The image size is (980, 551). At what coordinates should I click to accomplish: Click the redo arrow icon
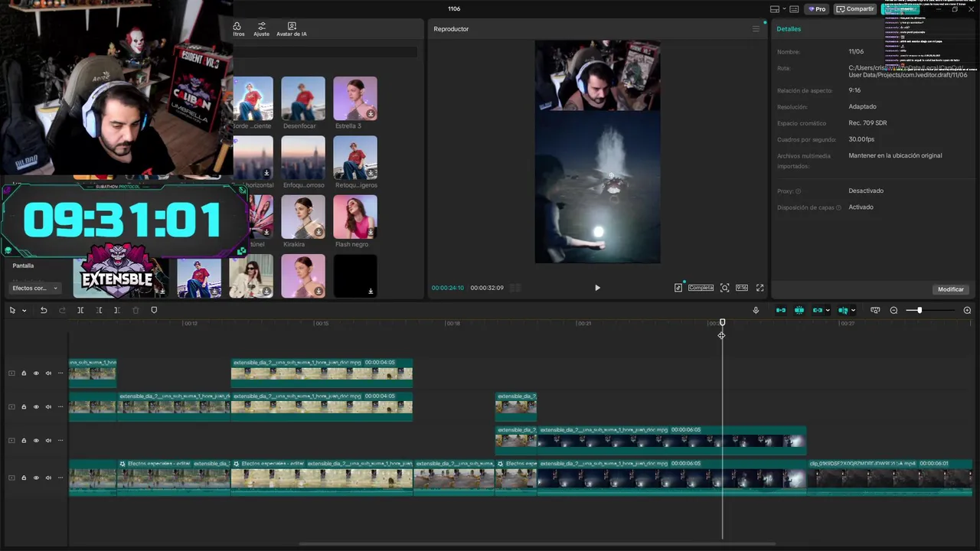tap(62, 310)
